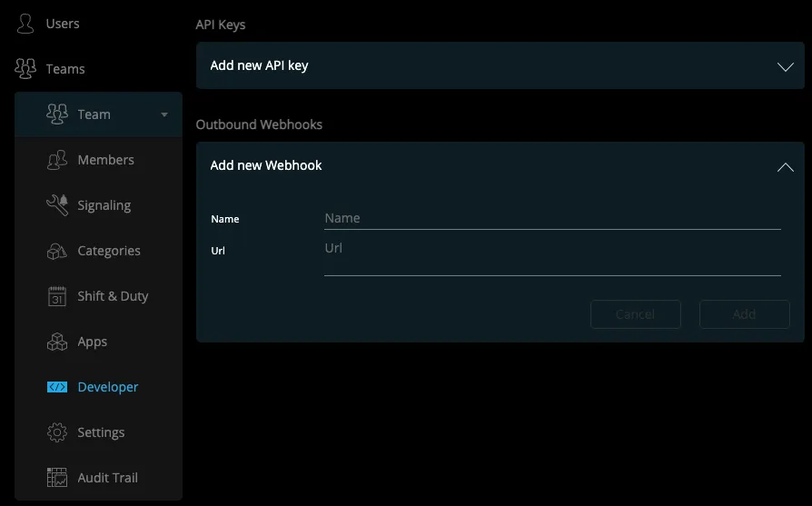Click the Cancel button
812x506 pixels.
tap(636, 314)
